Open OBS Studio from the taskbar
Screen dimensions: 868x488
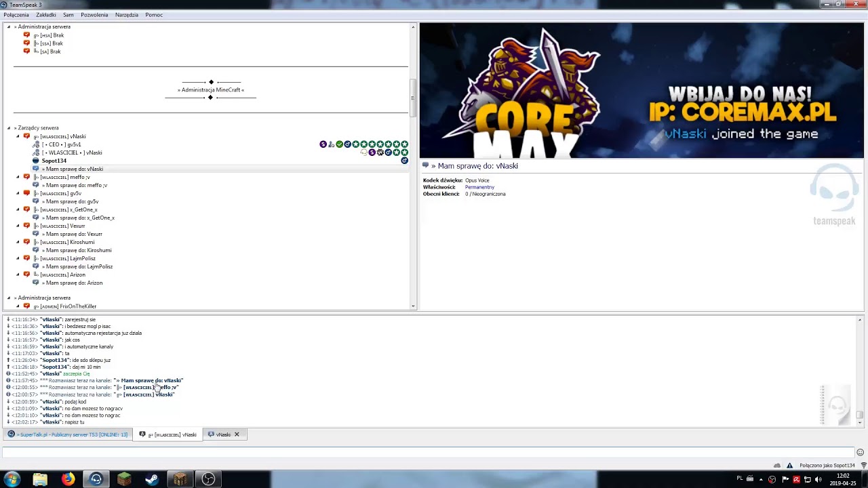point(208,479)
